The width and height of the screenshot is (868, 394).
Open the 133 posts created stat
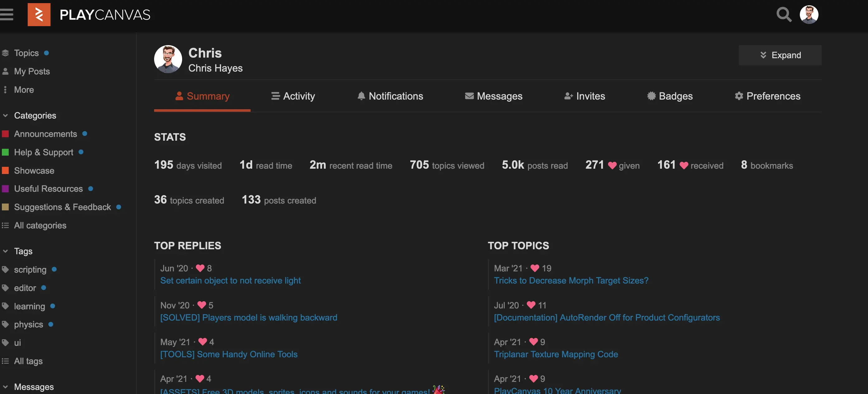click(x=279, y=200)
